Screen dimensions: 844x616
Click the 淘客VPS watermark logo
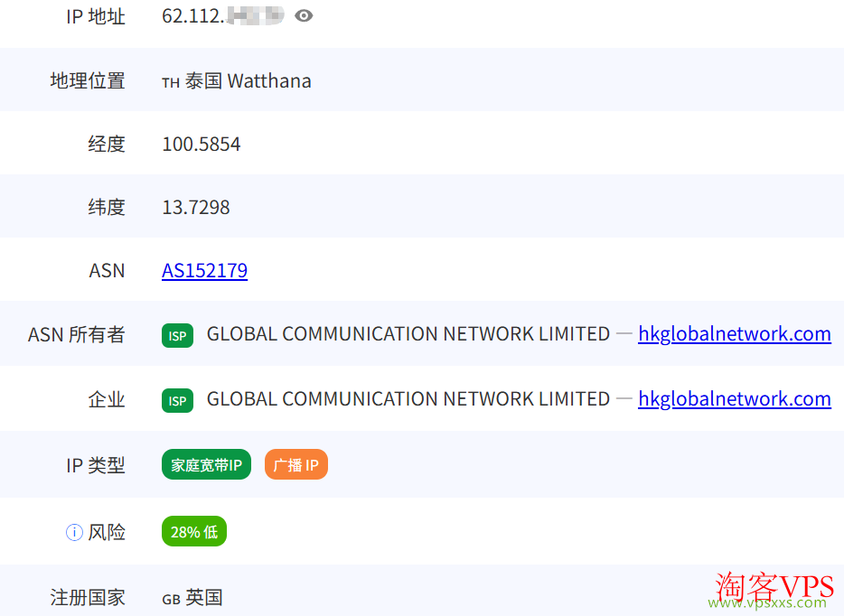pos(770,589)
